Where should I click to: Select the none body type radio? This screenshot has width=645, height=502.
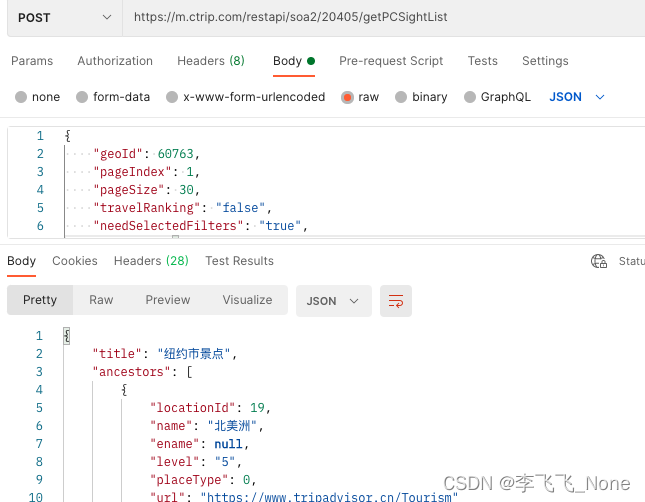(x=21, y=97)
